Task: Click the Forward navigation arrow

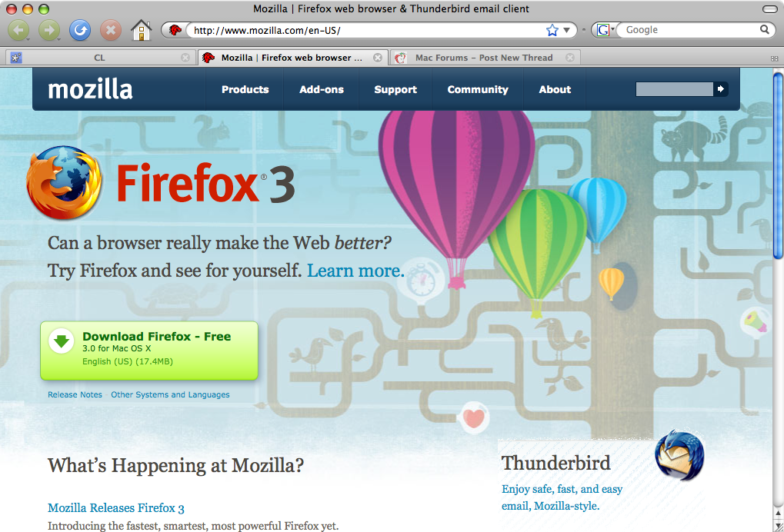Action: (x=49, y=31)
